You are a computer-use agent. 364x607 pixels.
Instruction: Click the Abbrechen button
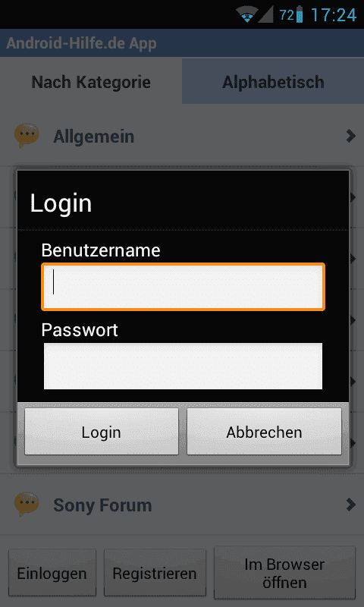[264, 432]
